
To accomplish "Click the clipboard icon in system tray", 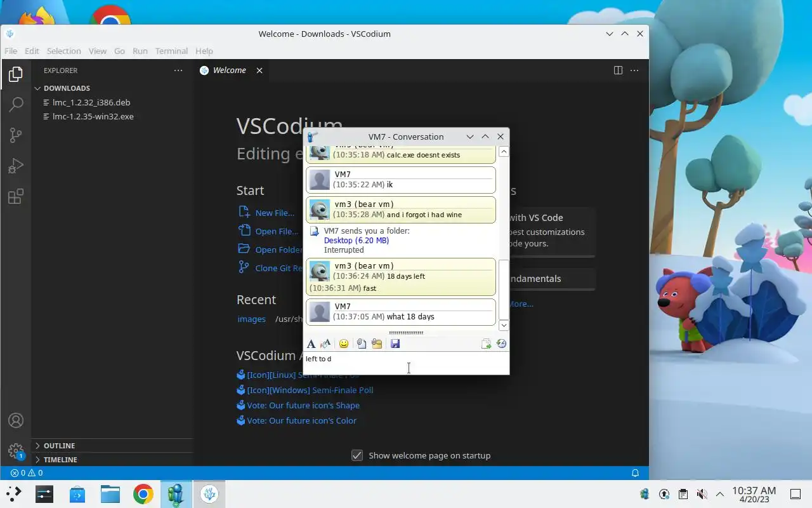I will click(683, 494).
